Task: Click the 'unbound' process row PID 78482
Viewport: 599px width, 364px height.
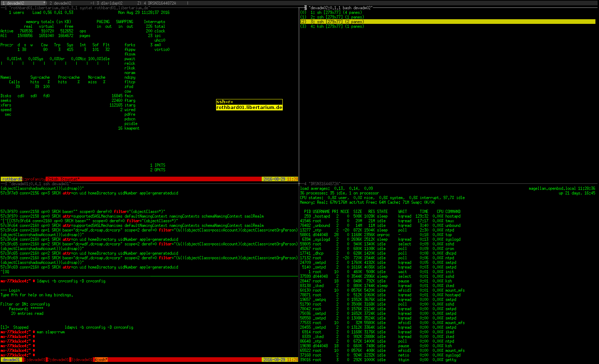Action: coord(380,225)
